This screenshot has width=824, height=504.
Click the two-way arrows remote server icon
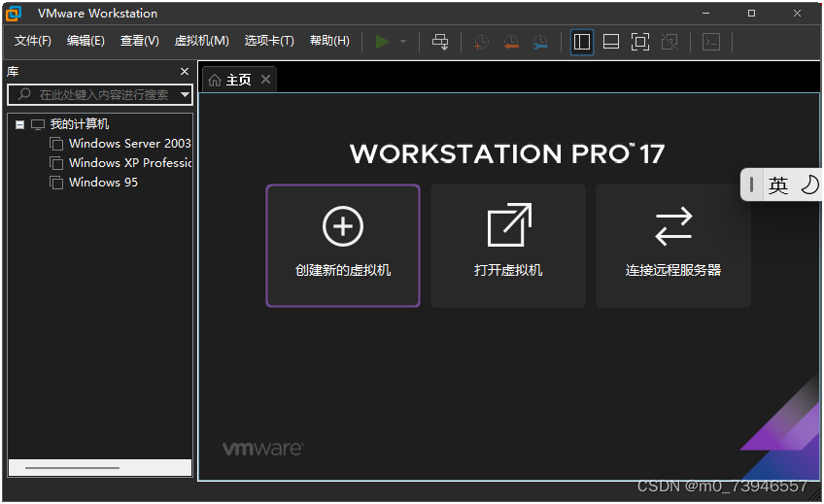coord(673,226)
